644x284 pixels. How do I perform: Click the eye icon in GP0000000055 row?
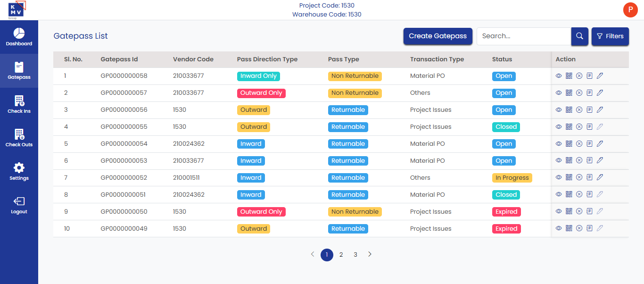tap(559, 127)
